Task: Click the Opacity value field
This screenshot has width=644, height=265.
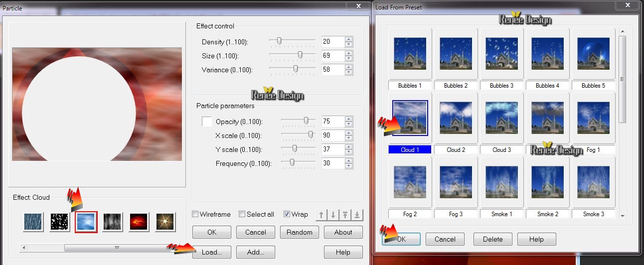Action: pos(333,122)
